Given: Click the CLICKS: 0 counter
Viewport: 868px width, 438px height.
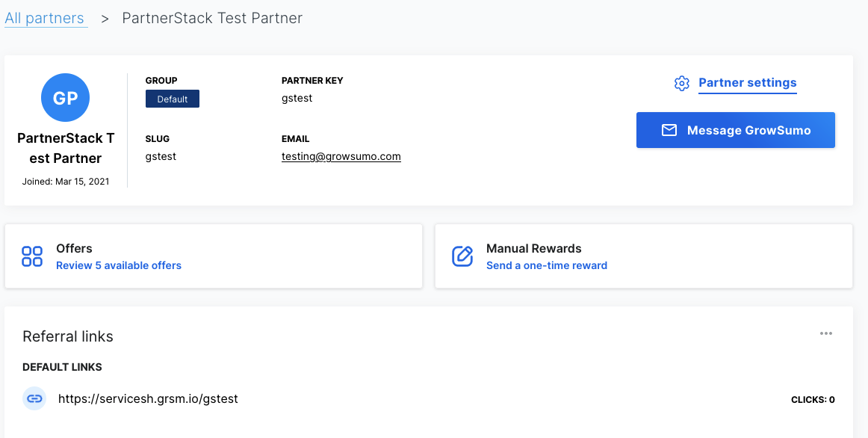Looking at the screenshot, I should pos(813,400).
